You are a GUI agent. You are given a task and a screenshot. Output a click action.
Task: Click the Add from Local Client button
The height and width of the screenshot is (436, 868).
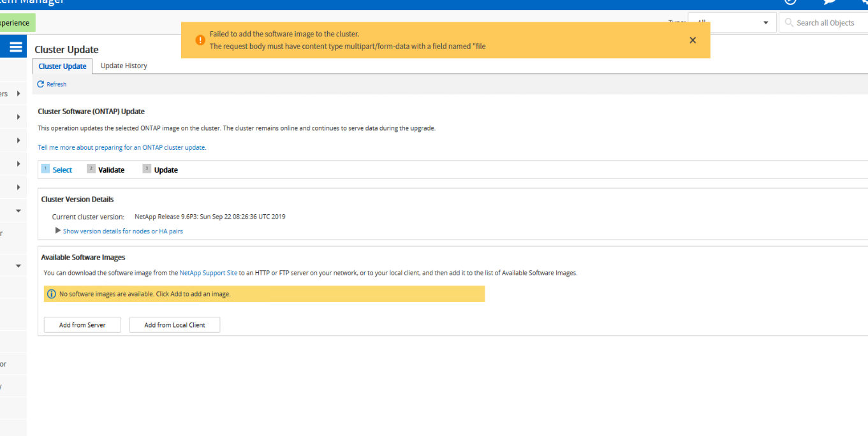tap(175, 325)
